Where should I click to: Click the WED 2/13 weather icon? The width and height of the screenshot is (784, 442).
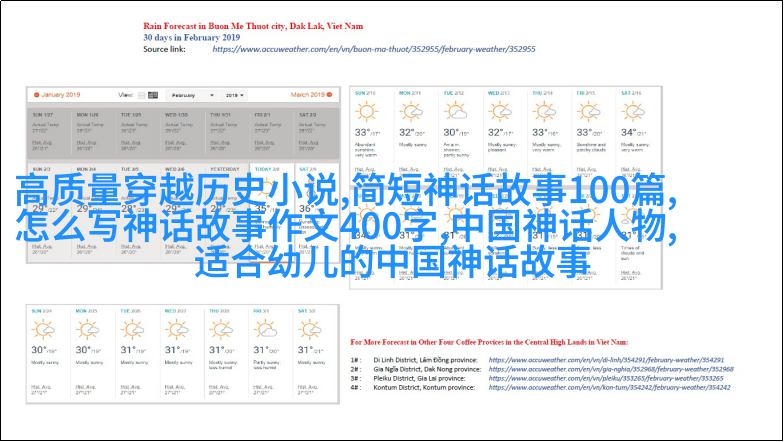[x=500, y=112]
